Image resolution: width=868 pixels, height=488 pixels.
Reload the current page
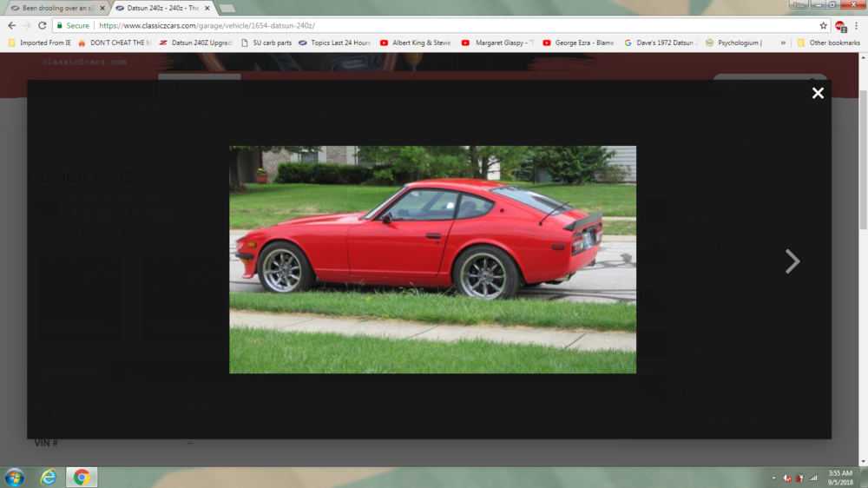pyautogui.click(x=42, y=25)
